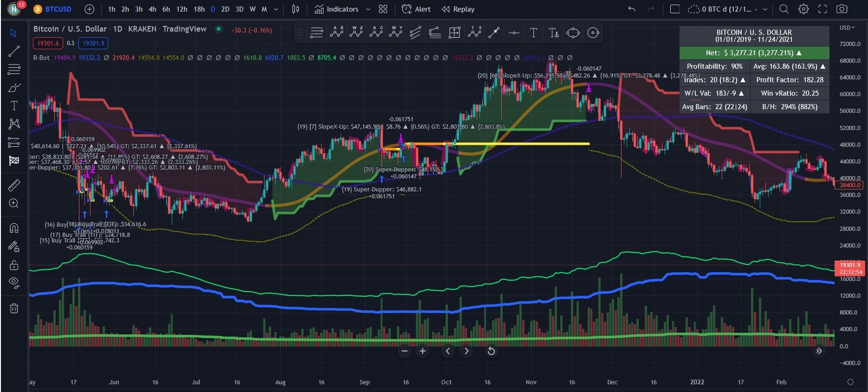Click the Replay button

[x=458, y=9]
